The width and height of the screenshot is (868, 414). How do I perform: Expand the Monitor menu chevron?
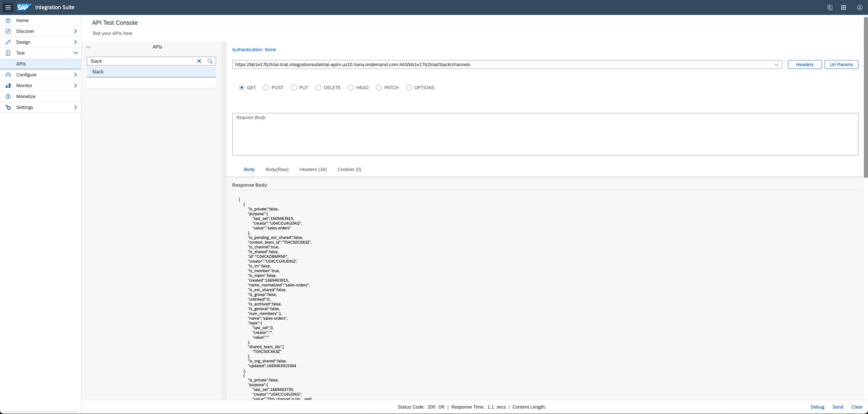75,86
